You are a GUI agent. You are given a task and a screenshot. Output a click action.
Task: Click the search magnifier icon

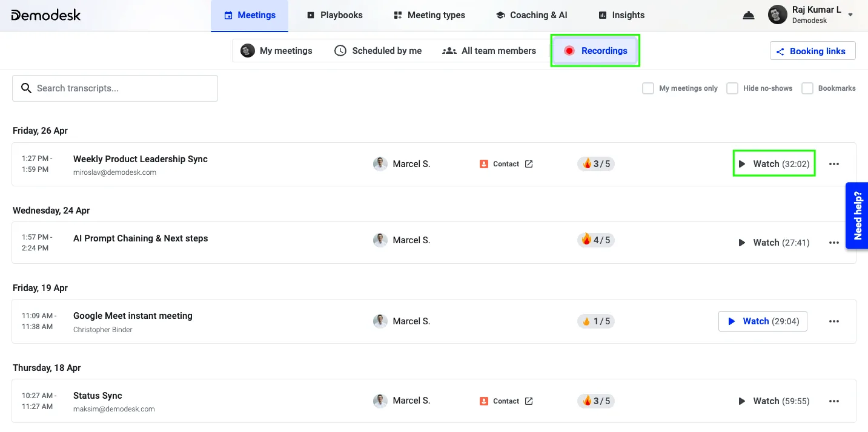[26, 88]
